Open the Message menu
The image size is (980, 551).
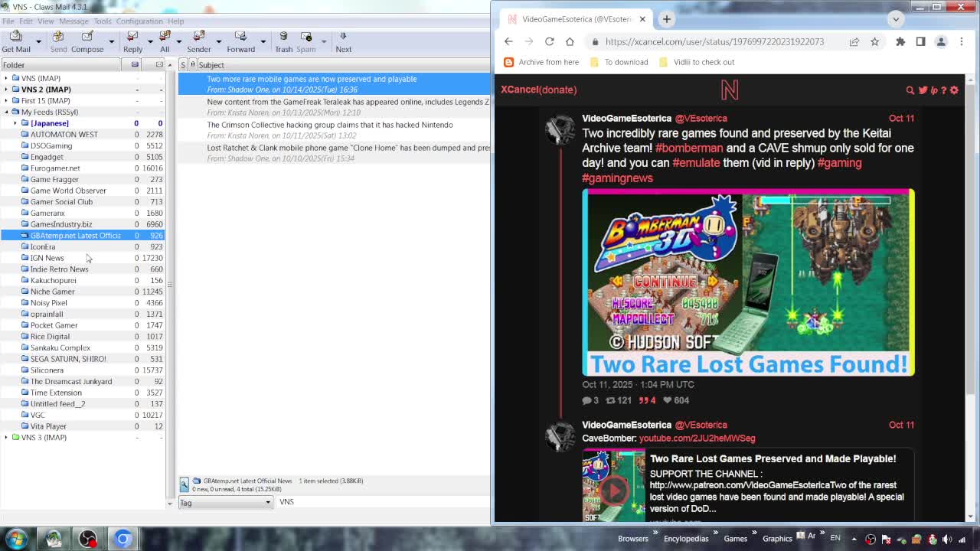coord(73,21)
